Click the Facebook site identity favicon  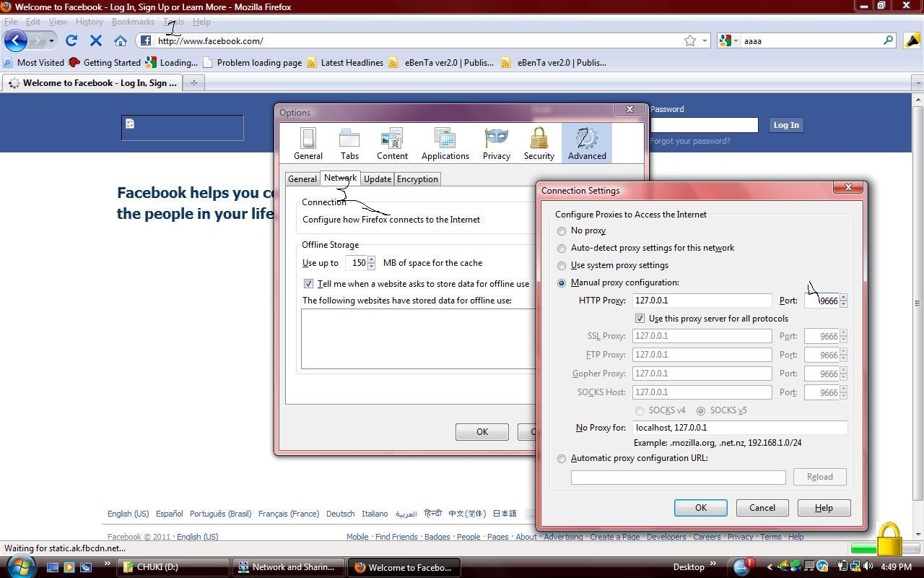[145, 40]
